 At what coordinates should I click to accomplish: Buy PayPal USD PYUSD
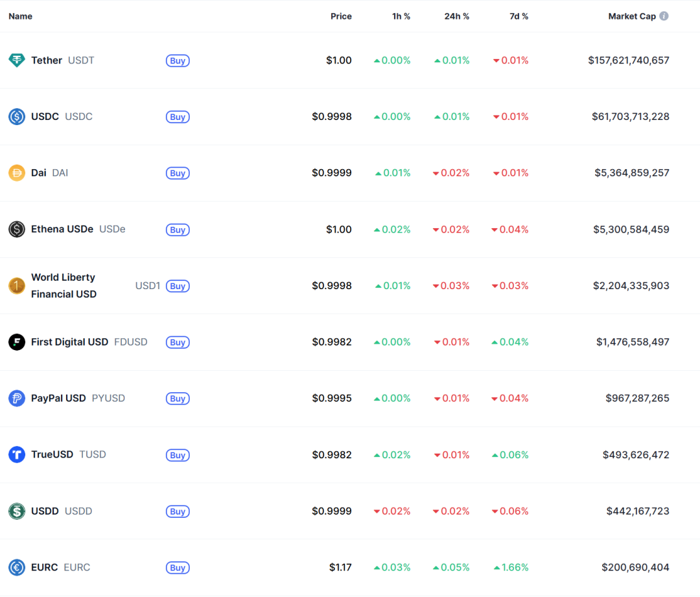coord(178,399)
